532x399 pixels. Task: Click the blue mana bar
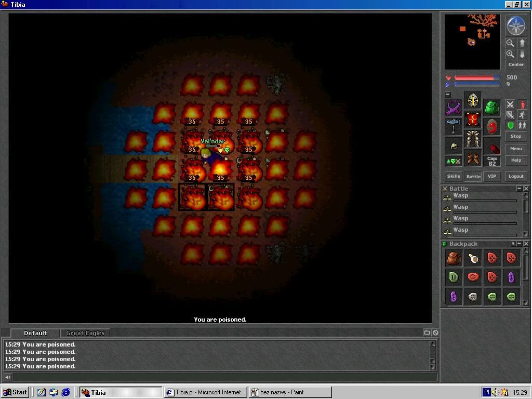point(477,84)
